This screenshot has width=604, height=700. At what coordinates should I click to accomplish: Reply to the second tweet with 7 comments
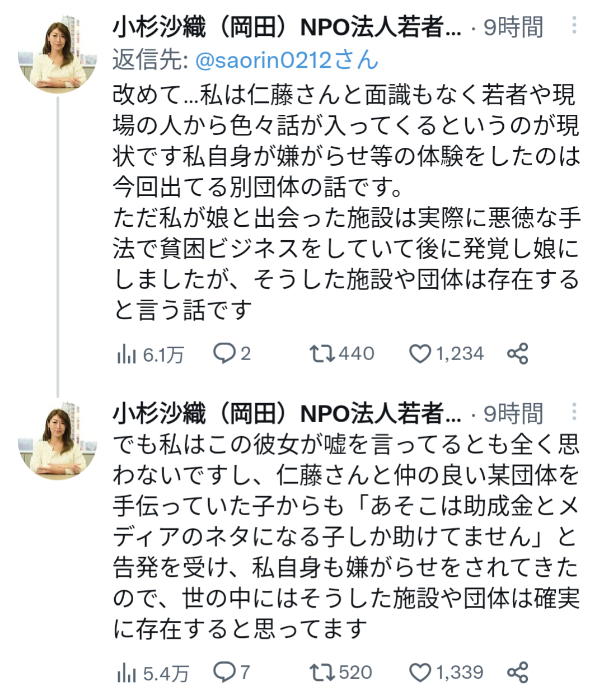(232, 672)
